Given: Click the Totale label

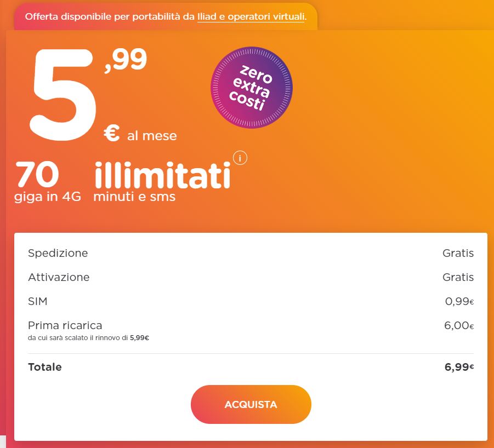Looking at the screenshot, I should pos(45,367).
